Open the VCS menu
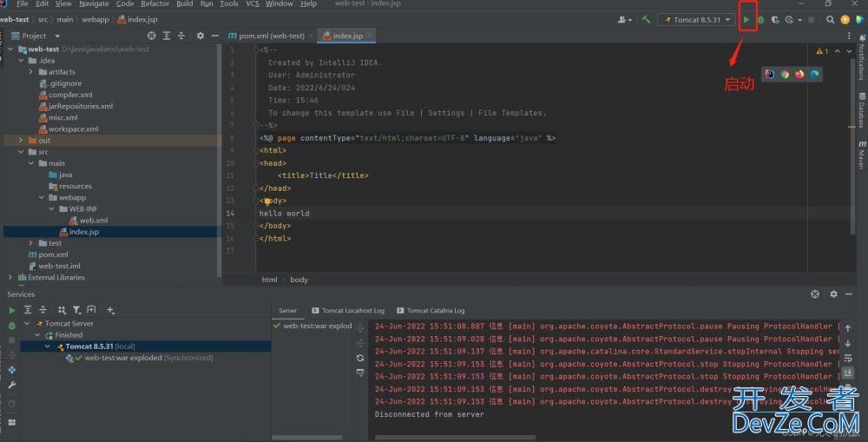Viewport: 868px width, 442px height. click(x=253, y=3)
